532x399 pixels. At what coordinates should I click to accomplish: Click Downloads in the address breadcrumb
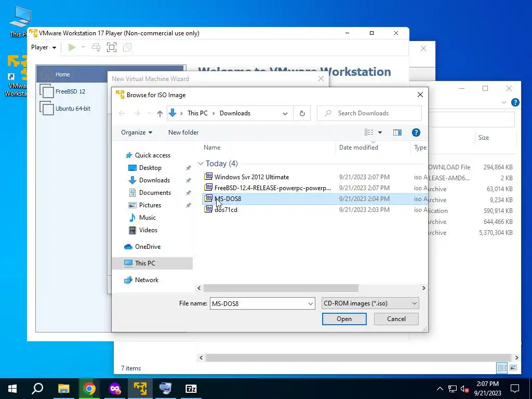point(235,113)
